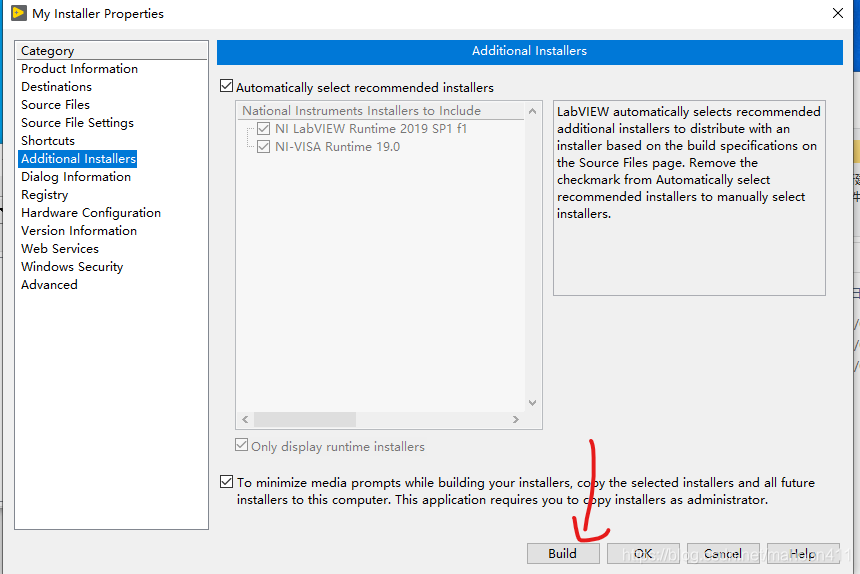
Task: Click the horizontal scroll right arrow
Action: click(x=516, y=420)
